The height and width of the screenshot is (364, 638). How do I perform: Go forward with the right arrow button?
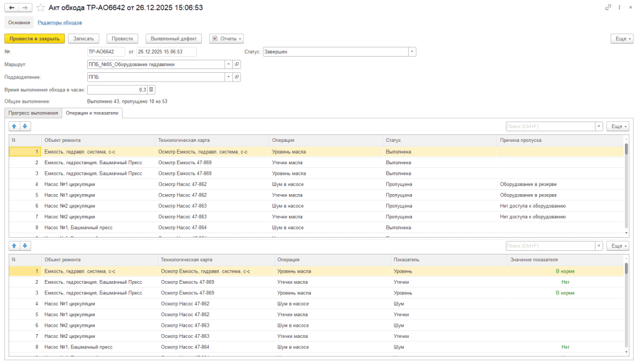point(25,7)
